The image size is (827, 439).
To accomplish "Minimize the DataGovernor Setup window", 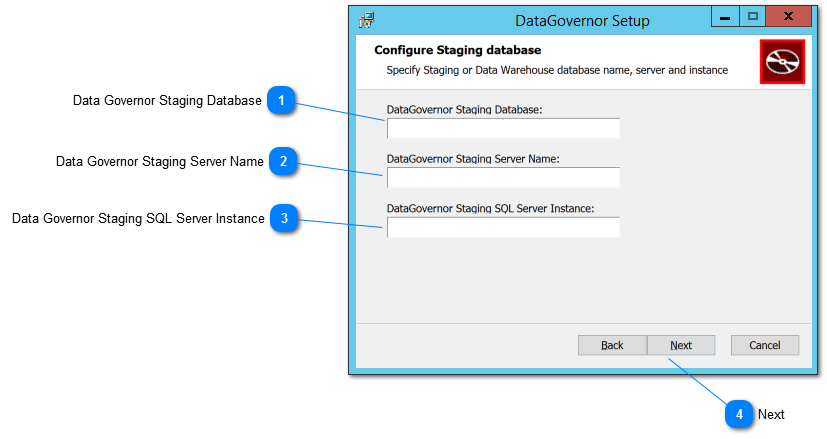I will 725,17.
